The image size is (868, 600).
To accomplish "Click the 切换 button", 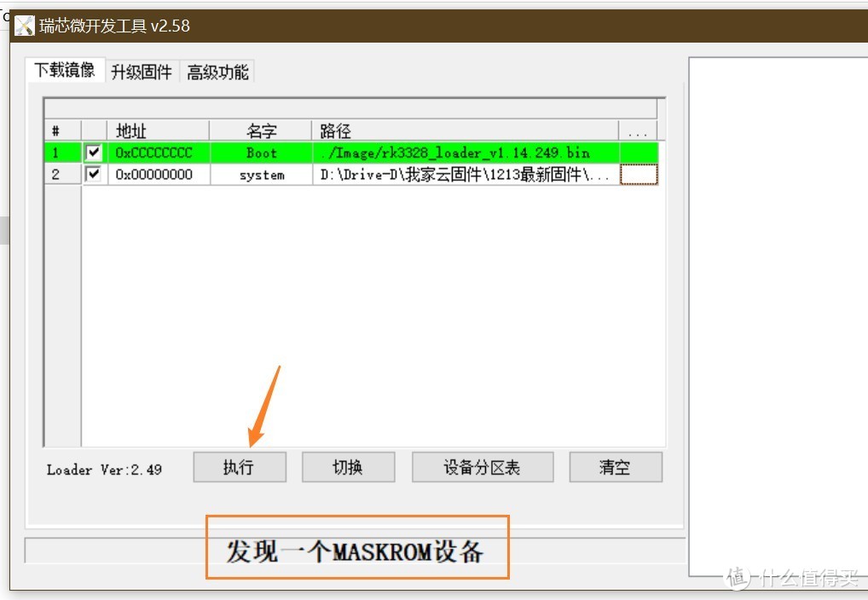I will pyautogui.click(x=348, y=467).
